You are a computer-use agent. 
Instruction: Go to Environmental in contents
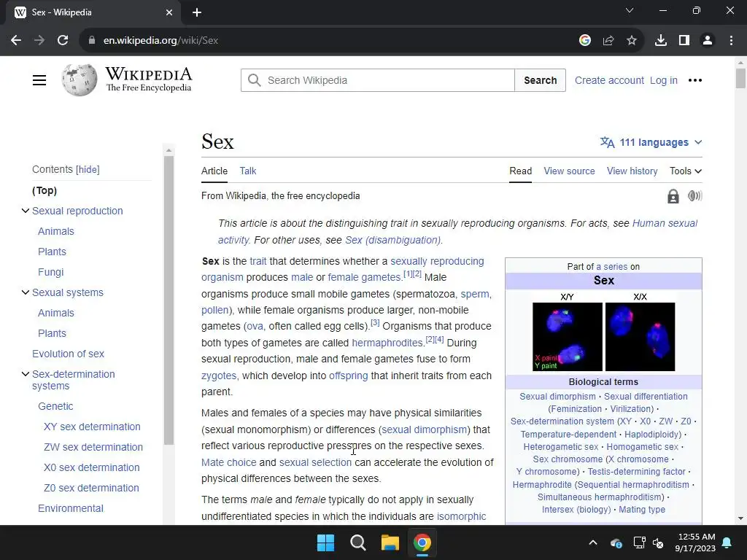coord(71,508)
